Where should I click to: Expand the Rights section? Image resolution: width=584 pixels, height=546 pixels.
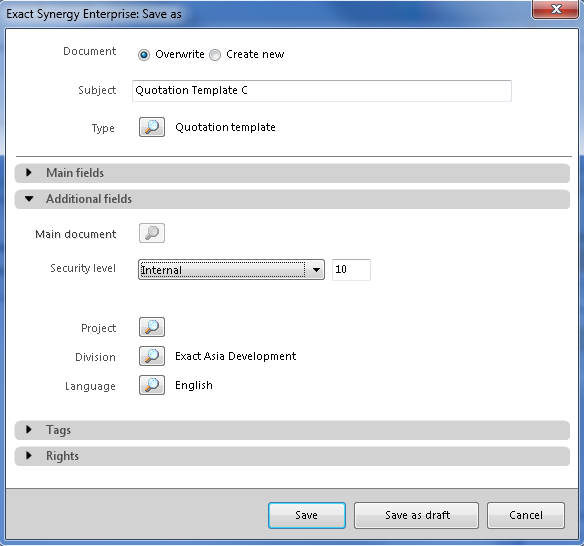point(292,456)
